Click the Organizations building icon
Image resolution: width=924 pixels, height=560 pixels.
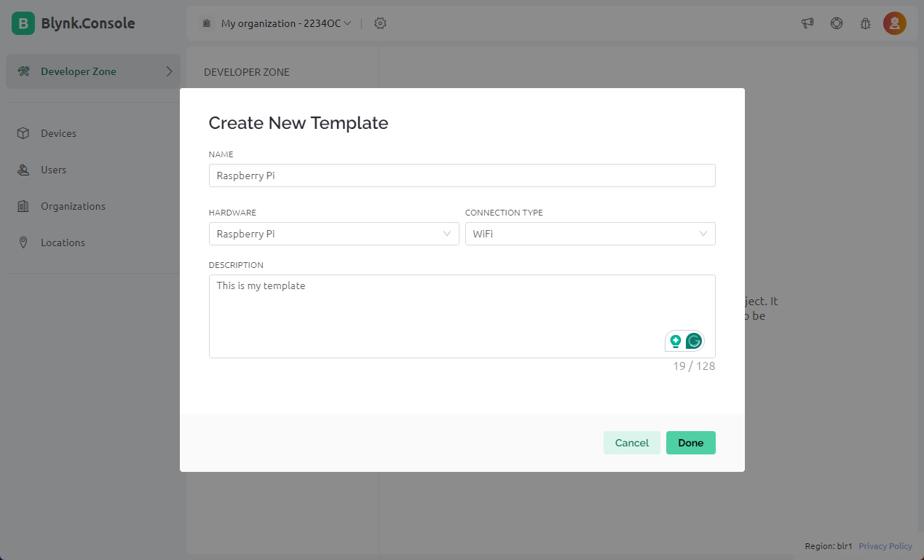pos(23,206)
